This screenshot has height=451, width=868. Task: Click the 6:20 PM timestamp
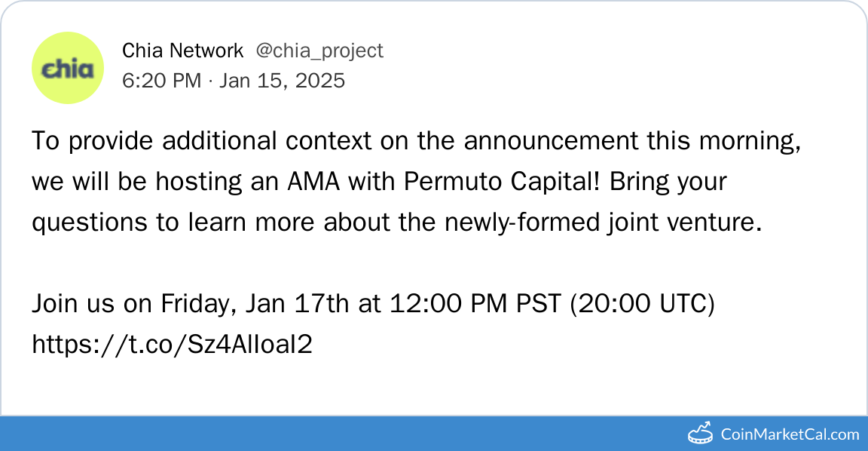[161, 80]
